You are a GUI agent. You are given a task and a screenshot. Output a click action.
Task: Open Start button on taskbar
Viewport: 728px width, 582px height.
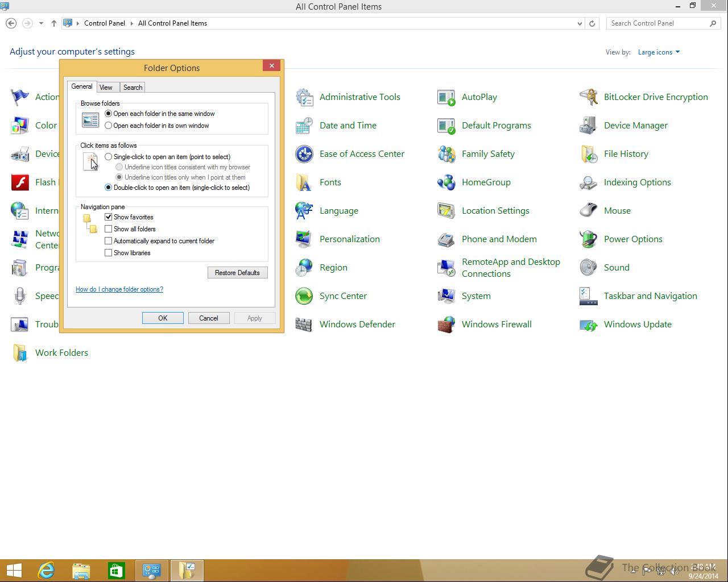(14, 571)
